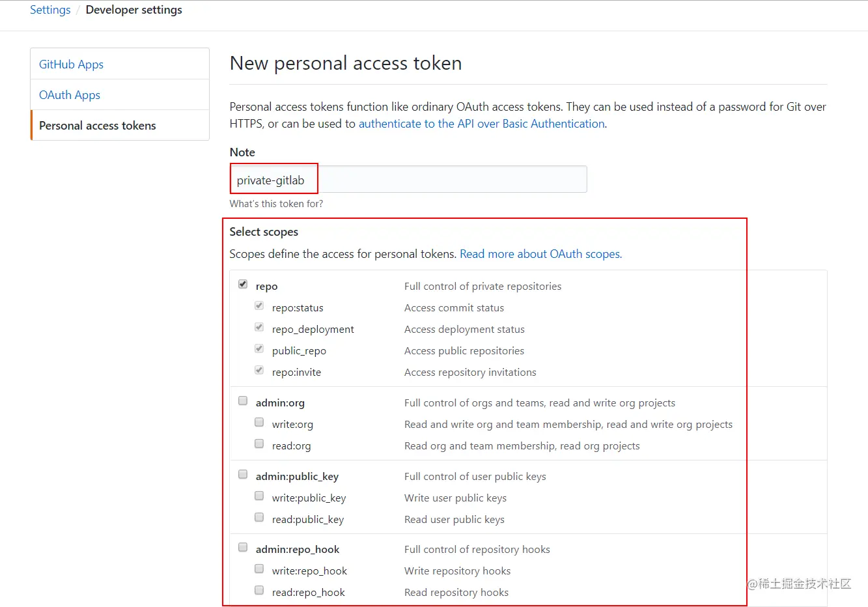
Task: Toggle the repo:invite scope checkbox
Action: coord(259,370)
